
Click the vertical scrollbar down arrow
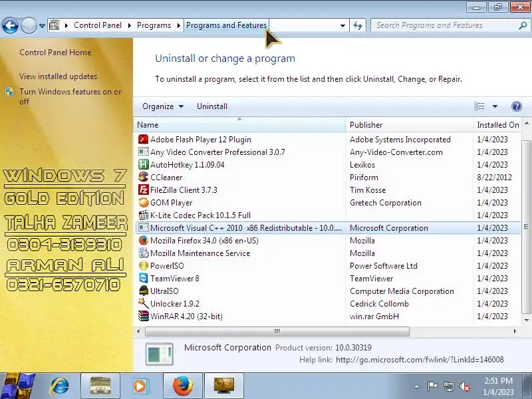(x=527, y=320)
